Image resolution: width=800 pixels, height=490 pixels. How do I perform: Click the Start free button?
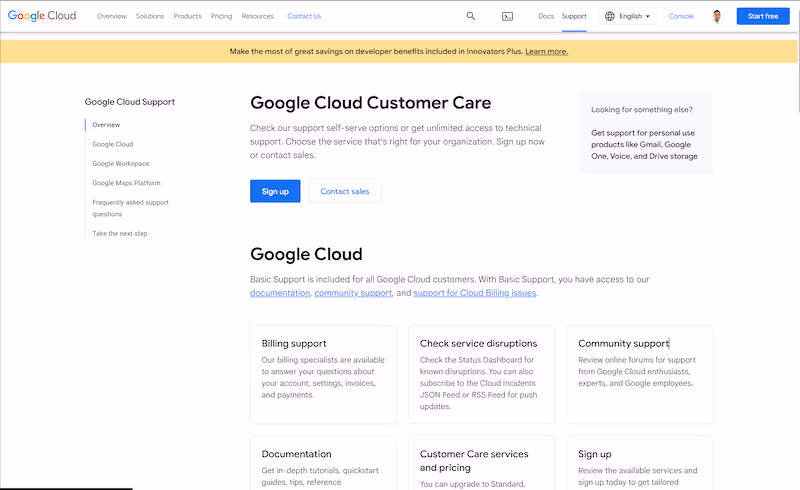pos(763,16)
